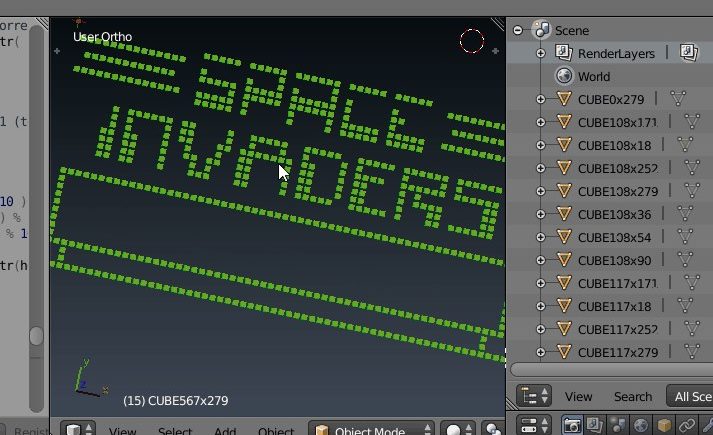The image size is (713, 435).
Task: Expand the CUBE117x18 object entry
Action: tap(541, 306)
